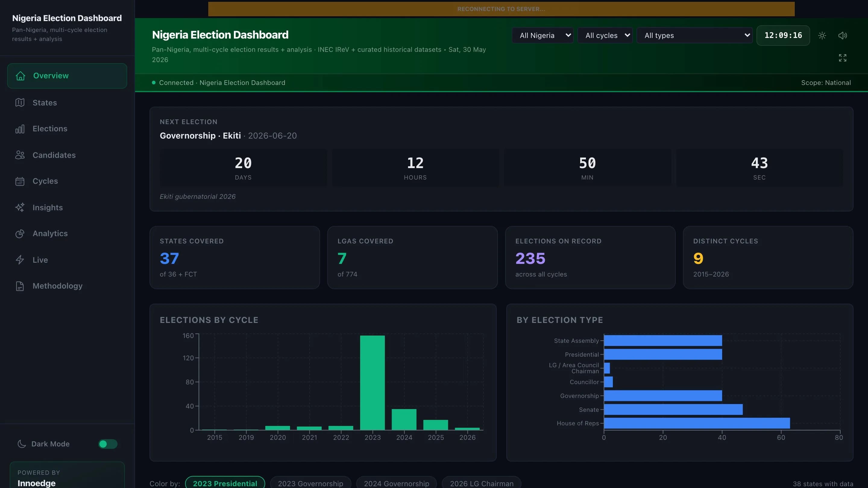Open the Insights page

pyautogui.click(x=67, y=208)
